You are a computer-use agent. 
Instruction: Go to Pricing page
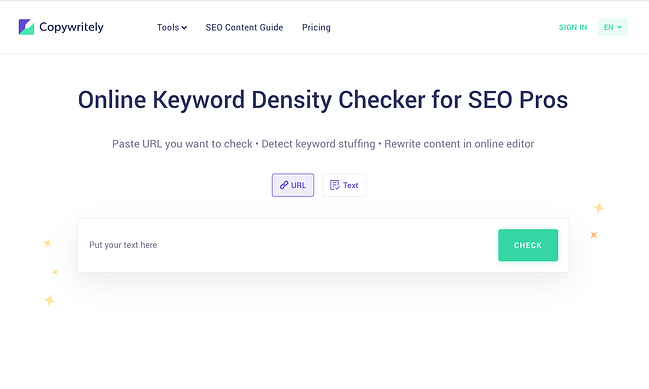pyautogui.click(x=316, y=27)
